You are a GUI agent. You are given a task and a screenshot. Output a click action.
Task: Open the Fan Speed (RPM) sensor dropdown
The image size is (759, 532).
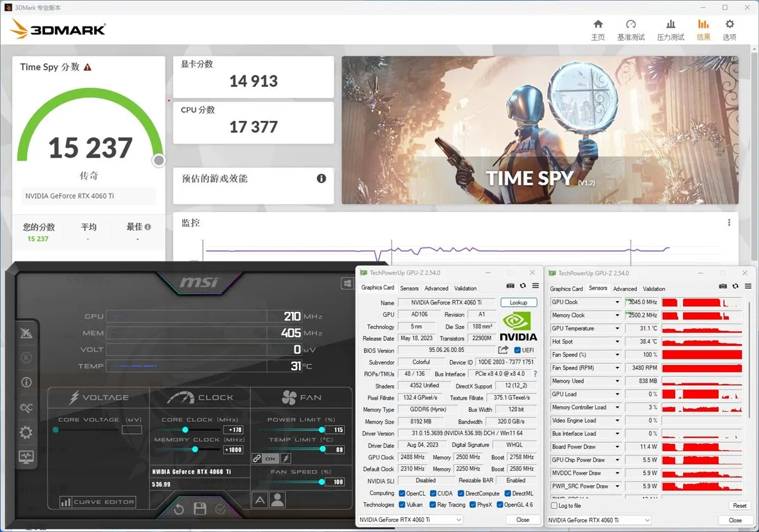617,368
